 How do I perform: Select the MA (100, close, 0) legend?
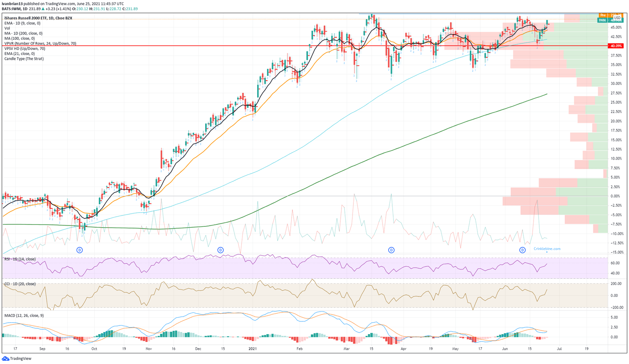point(19,38)
